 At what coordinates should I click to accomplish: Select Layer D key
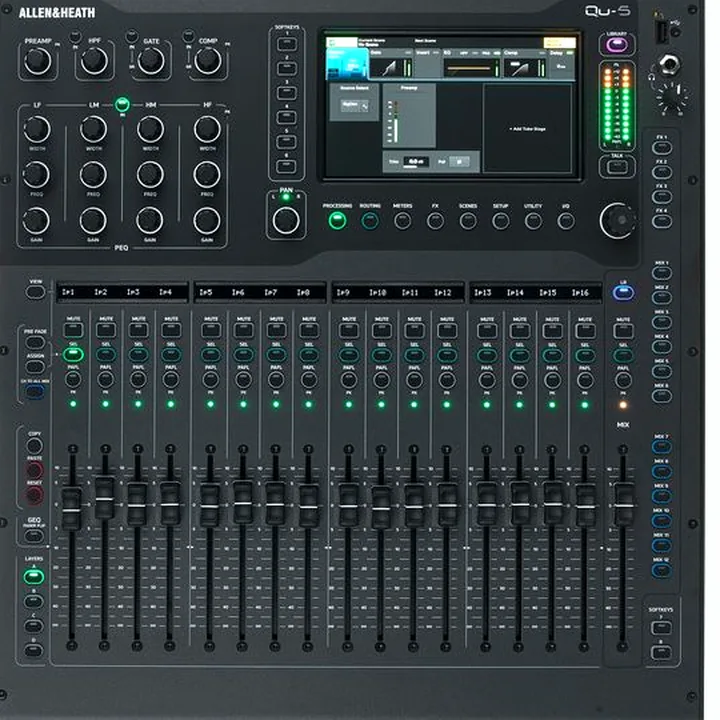34,650
